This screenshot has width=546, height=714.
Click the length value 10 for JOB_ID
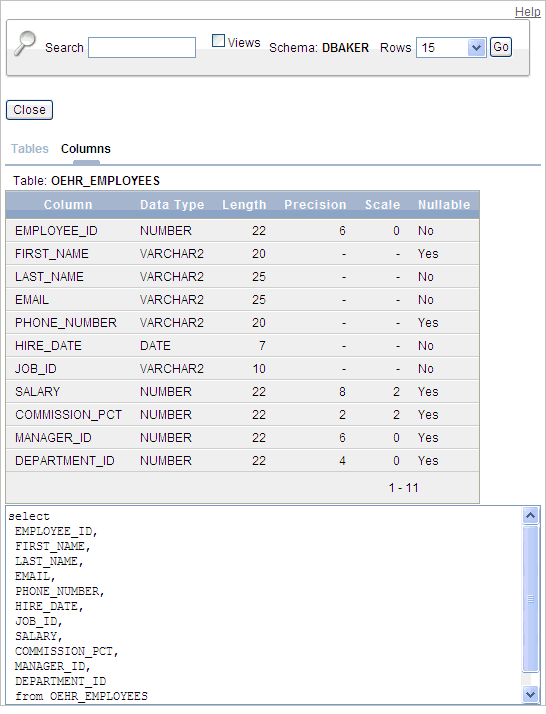(x=259, y=369)
